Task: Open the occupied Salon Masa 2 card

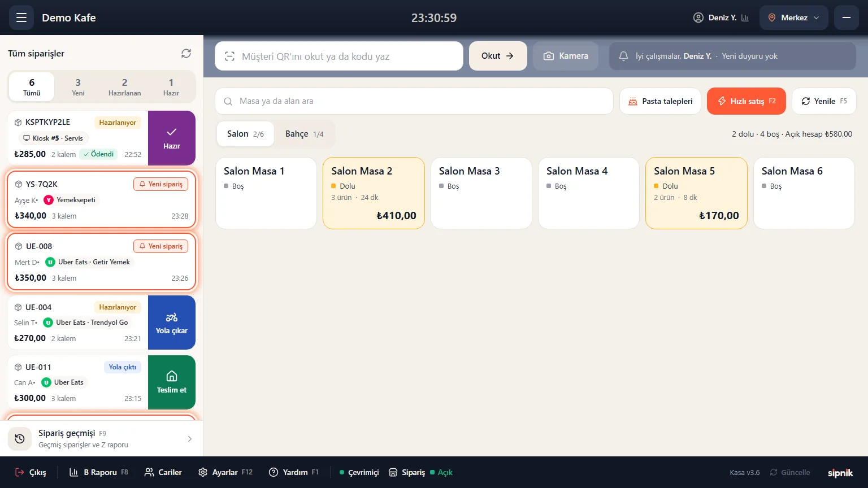Action: [374, 193]
